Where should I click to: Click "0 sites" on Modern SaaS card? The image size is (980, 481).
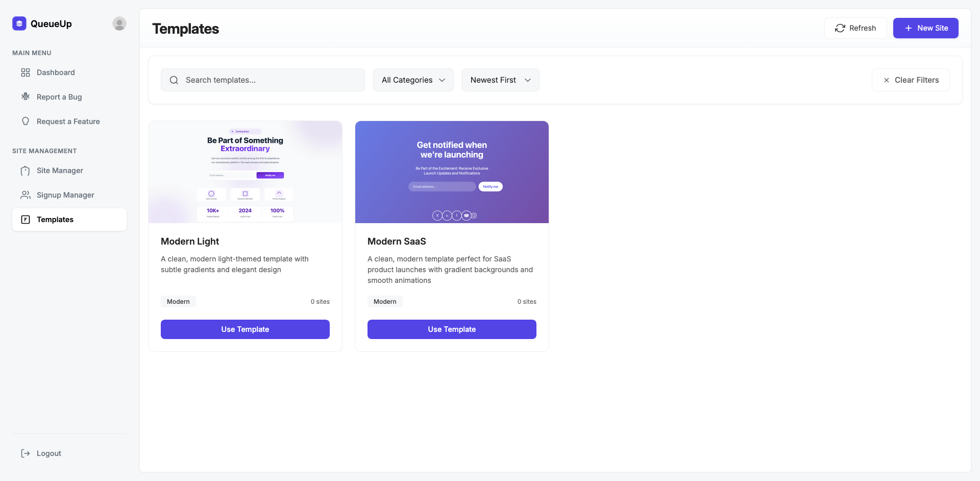point(527,302)
